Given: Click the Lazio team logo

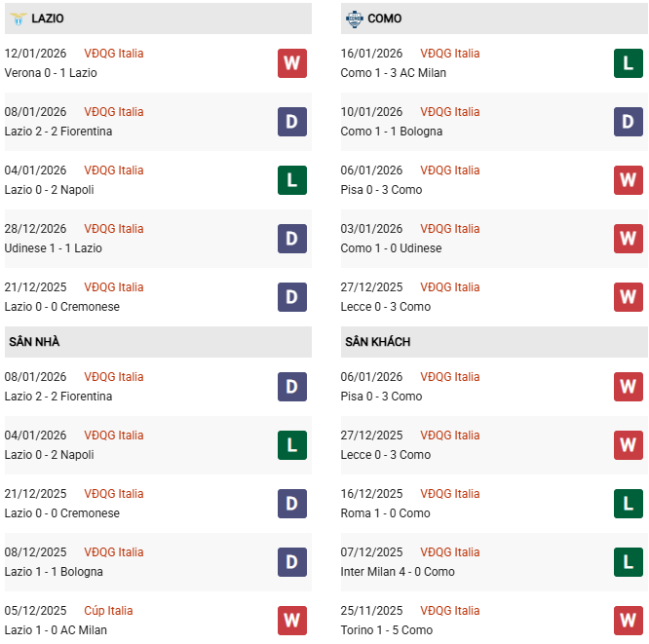Looking at the screenshot, I should [x=18, y=19].
